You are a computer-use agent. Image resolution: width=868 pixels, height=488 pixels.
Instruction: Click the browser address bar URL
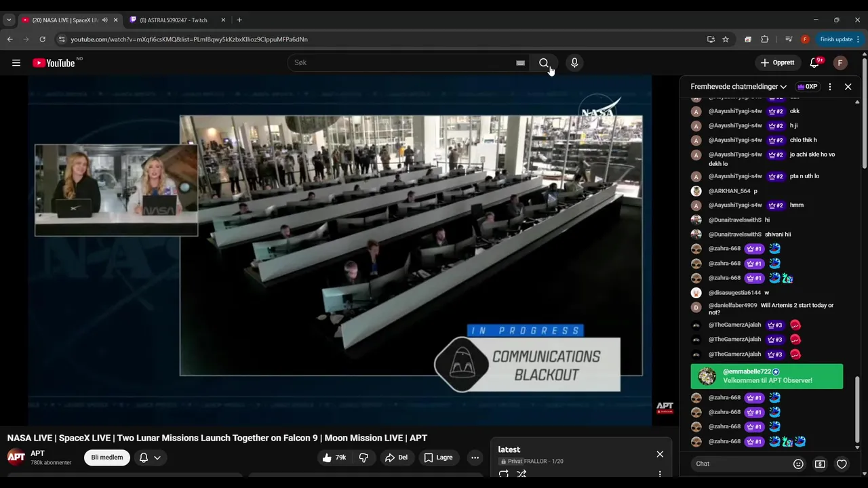point(189,39)
